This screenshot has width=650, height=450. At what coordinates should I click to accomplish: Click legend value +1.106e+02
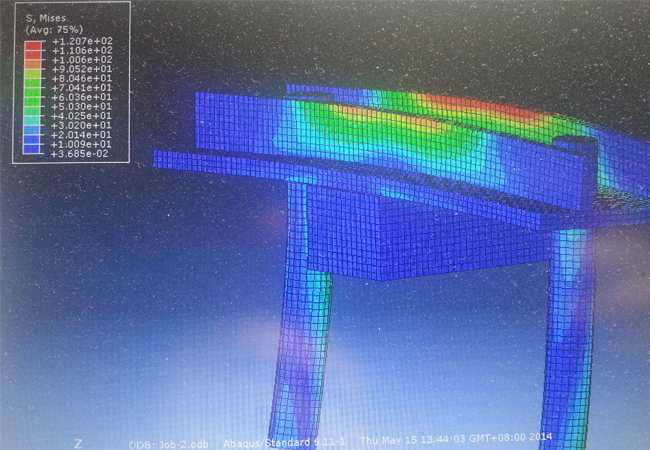(82, 50)
